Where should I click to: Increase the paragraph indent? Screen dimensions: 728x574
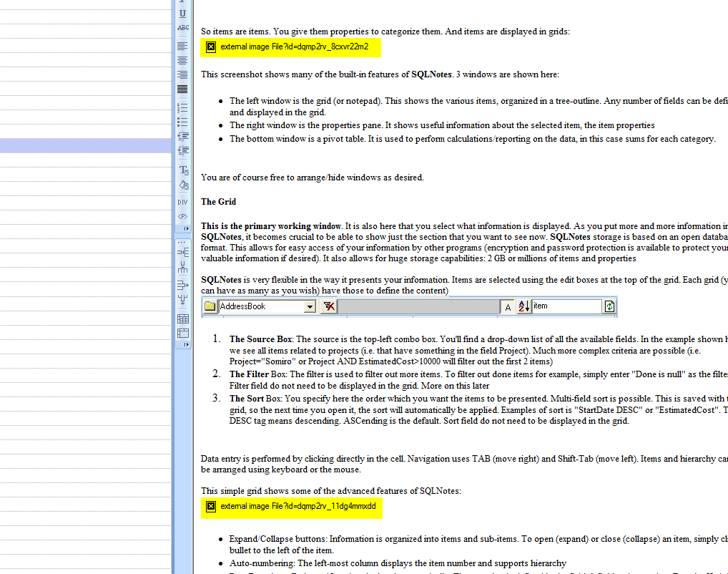click(183, 150)
